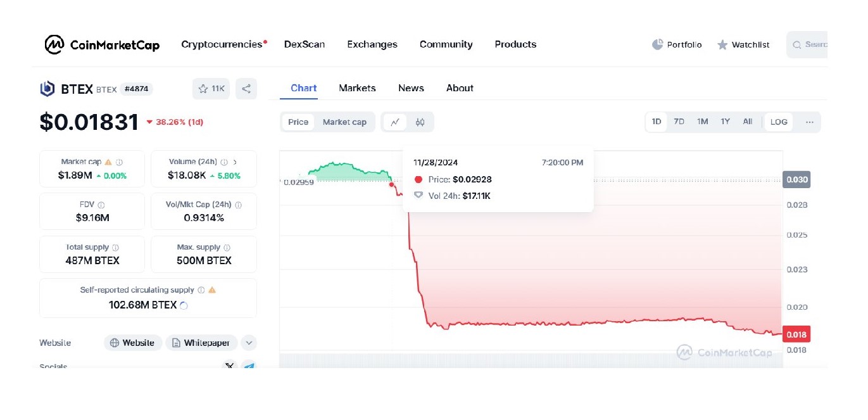The height and width of the screenshot is (420, 868).
Task: Click the 0.018 current price axis label
Action: 796,334
